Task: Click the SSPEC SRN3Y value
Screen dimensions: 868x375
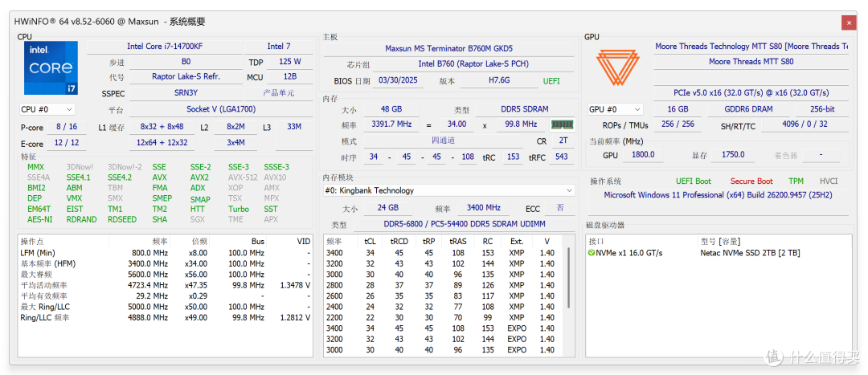Action: 186,93
